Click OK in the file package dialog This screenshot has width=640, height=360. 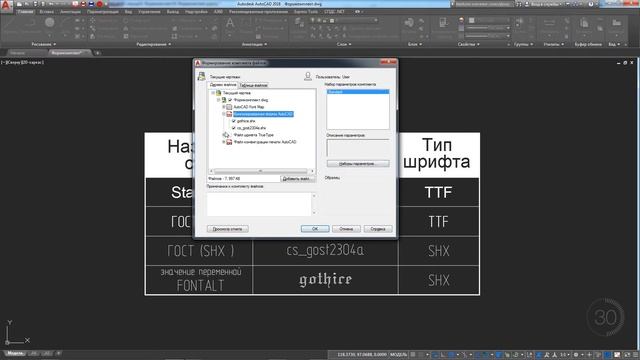pos(315,229)
